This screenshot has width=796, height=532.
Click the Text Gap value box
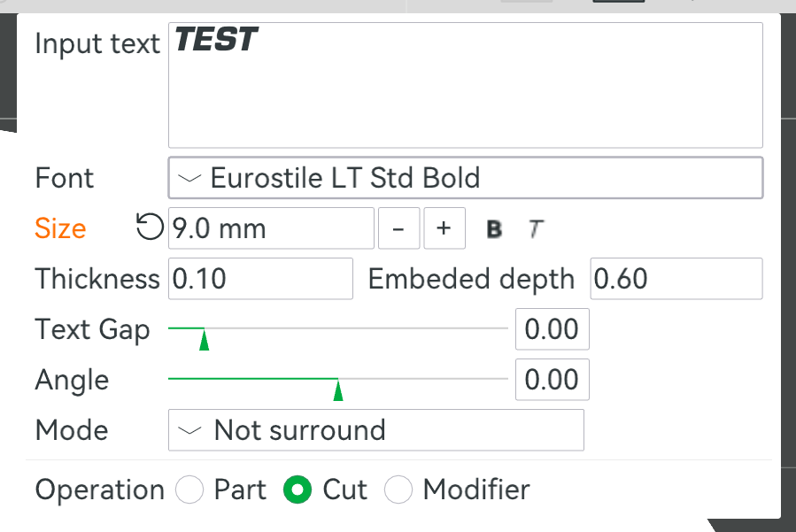pyautogui.click(x=553, y=329)
